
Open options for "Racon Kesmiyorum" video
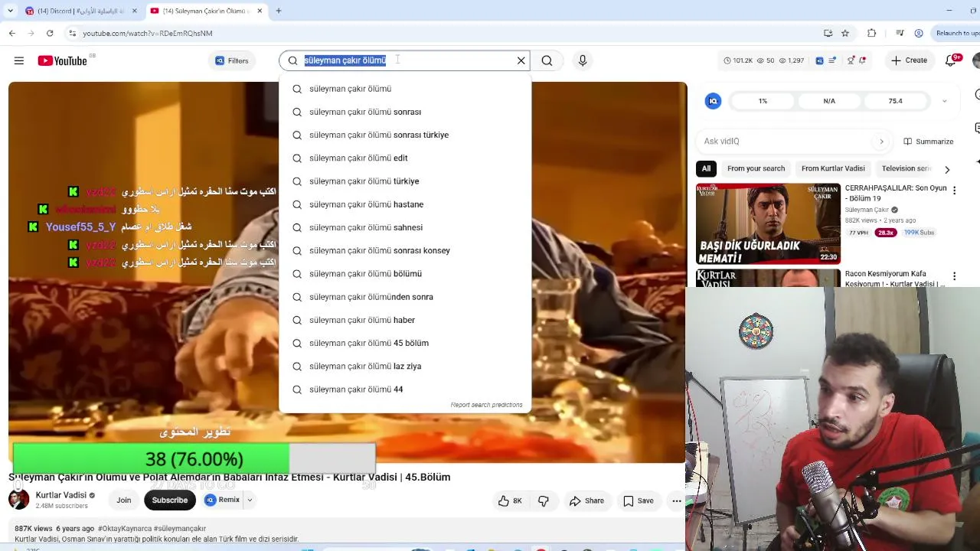(954, 276)
